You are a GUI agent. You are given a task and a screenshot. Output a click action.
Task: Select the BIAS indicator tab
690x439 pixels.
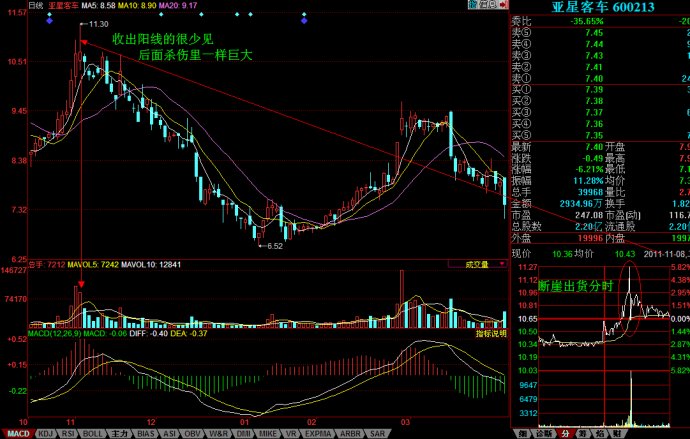pyautogui.click(x=146, y=434)
